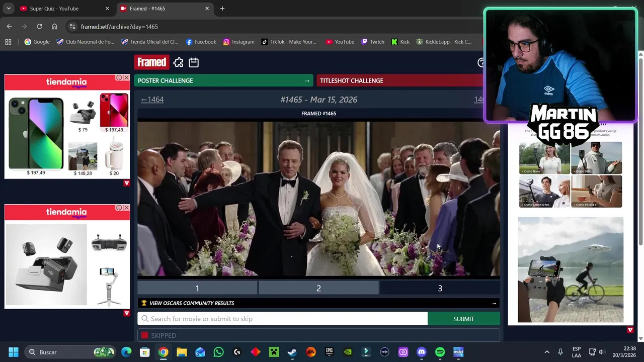
Task: Open volume control in system tray
Action: click(x=601, y=352)
